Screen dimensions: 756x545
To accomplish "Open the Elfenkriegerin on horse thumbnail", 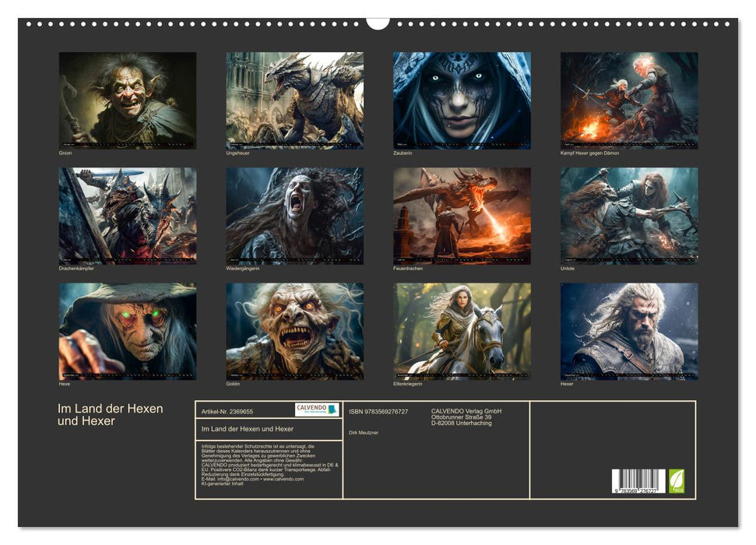I will pos(462,332).
